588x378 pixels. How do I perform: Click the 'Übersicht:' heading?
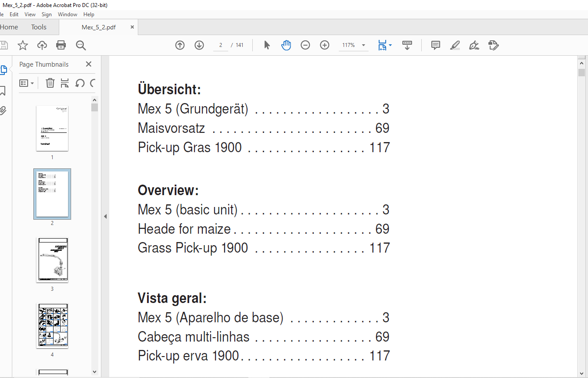tap(169, 89)
